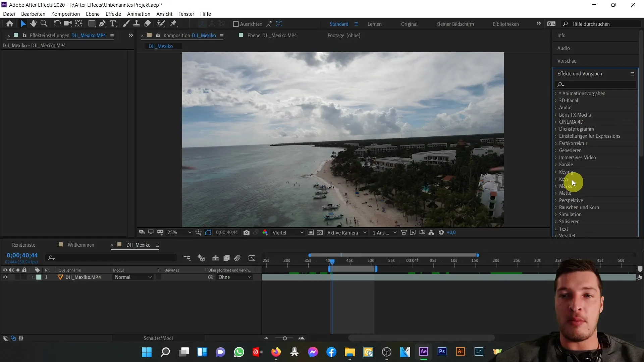Select the Selection arrow tool
Viewport: 644px width, 362px height.
tap(23, 24)
